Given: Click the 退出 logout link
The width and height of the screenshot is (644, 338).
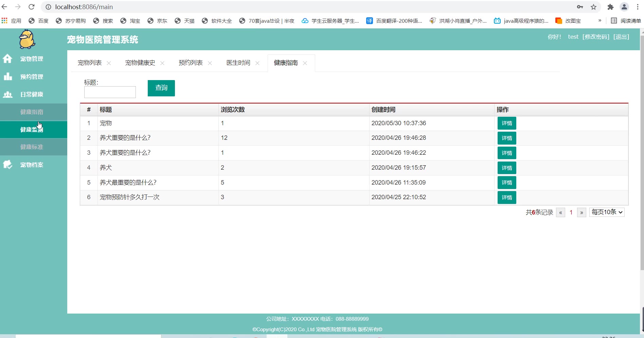Looking at the screenshot, I should [x=621, y=37].
